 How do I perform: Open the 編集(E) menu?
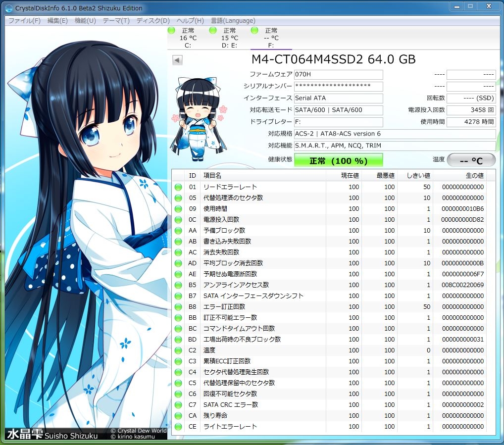pyautogui.click(x=57, y=21)
